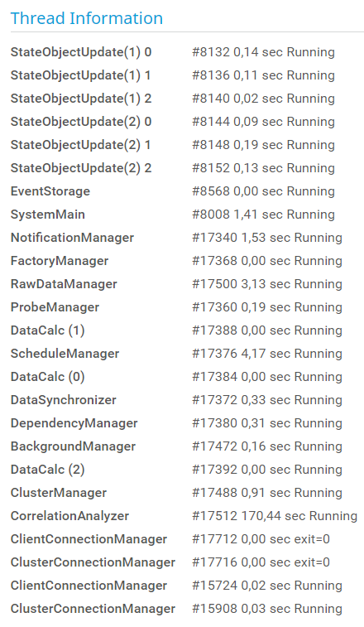Select the DataCalc (1) thread label

[47, 330]
